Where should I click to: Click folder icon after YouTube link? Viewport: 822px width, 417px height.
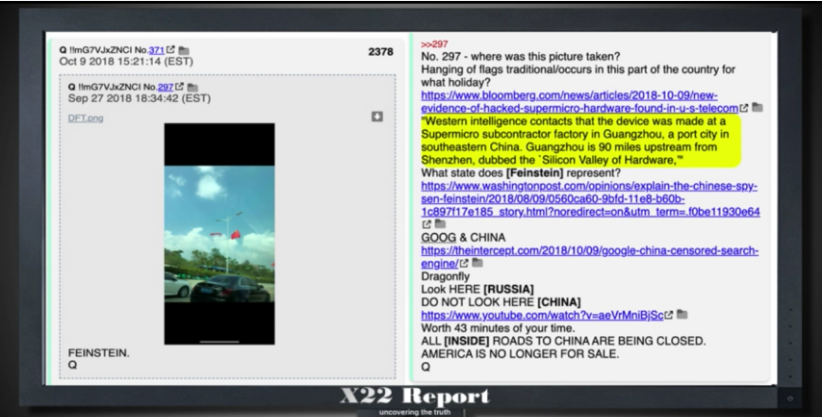[682, 315]
